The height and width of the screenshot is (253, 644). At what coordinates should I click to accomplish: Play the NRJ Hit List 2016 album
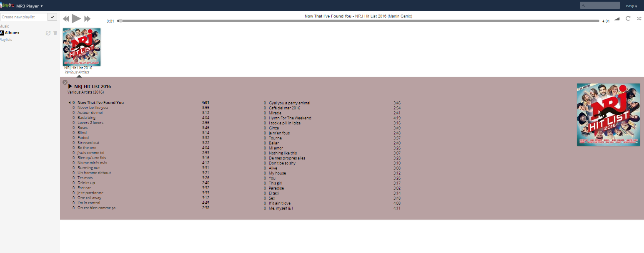click(x=70, y=86)
